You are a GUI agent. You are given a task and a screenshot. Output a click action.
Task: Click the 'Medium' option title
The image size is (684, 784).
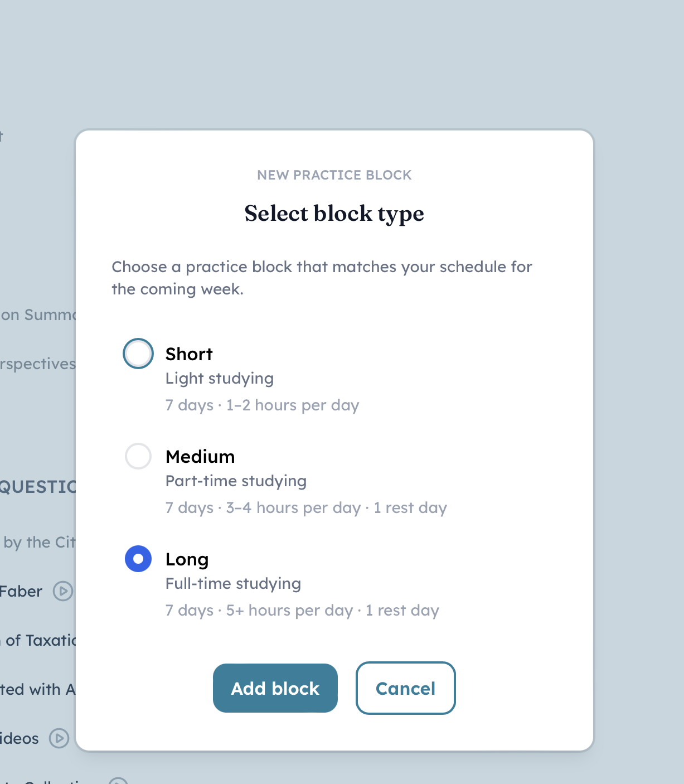(x=200, y=457)
